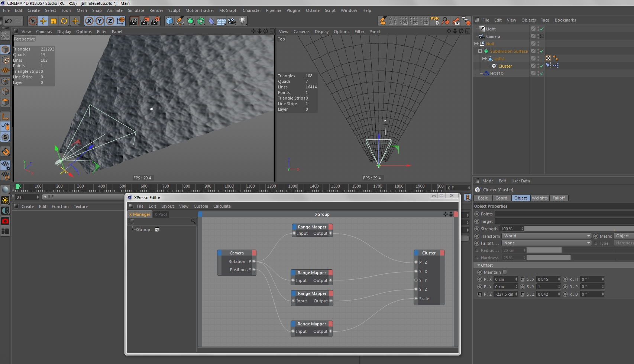The image size is (634, 364).
Task: Switch to the X-Pool tab
Action: 161,214
